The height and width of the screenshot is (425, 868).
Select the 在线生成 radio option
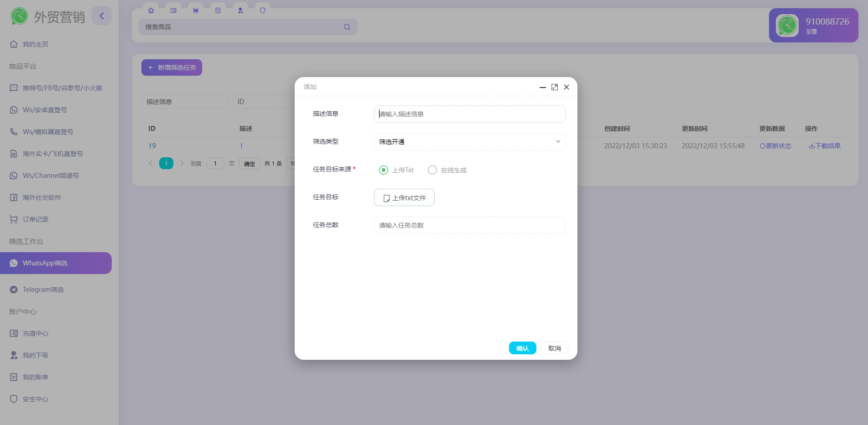[x=432, y=170]
